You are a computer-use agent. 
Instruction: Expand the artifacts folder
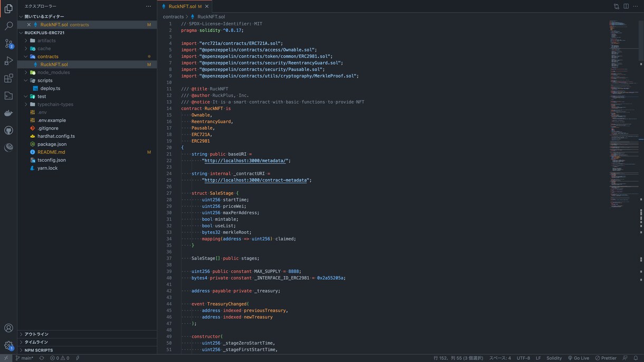[26, 41]
